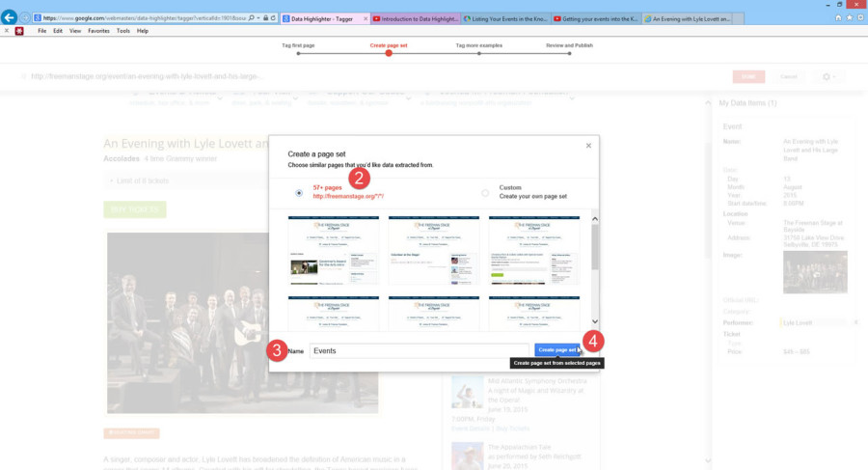868x470 pixels.
Task: Click the red add-on icon beside File menu
Action: 19,31
